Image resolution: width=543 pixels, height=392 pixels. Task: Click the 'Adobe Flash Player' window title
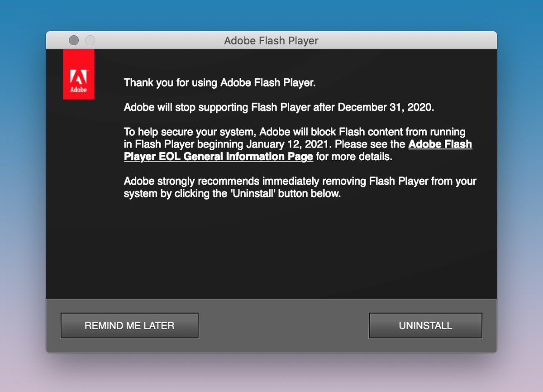pos(271,41)
